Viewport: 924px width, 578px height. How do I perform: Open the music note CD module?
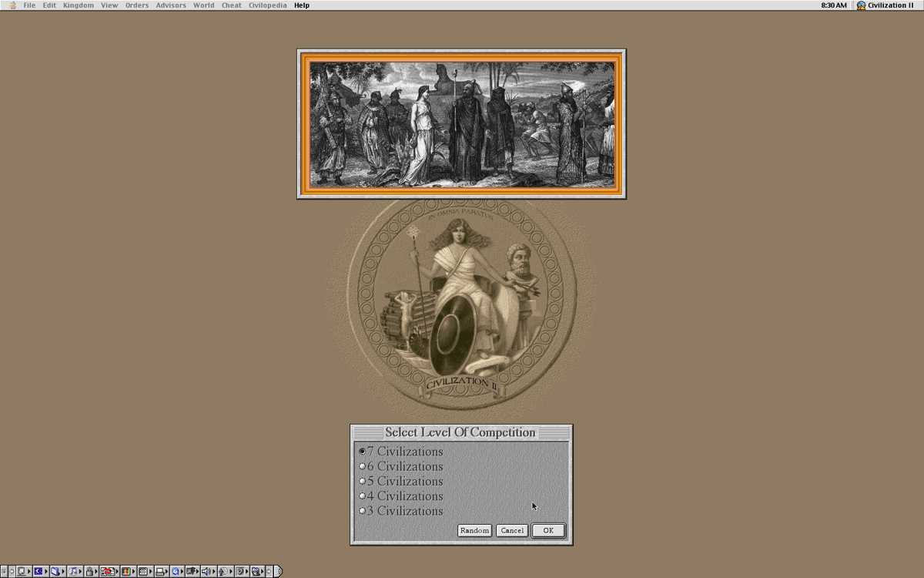pos(75,572)
